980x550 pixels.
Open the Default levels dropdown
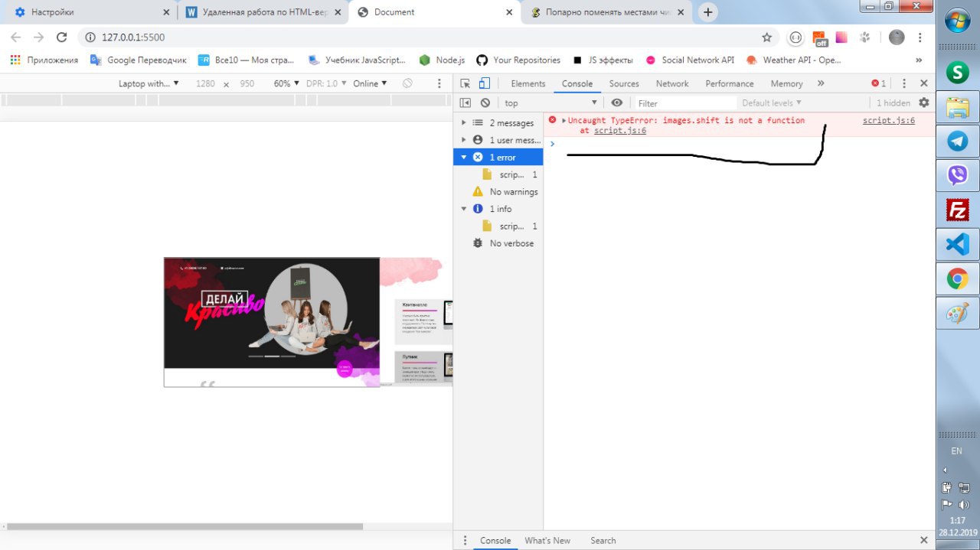(x=772, y=103)
